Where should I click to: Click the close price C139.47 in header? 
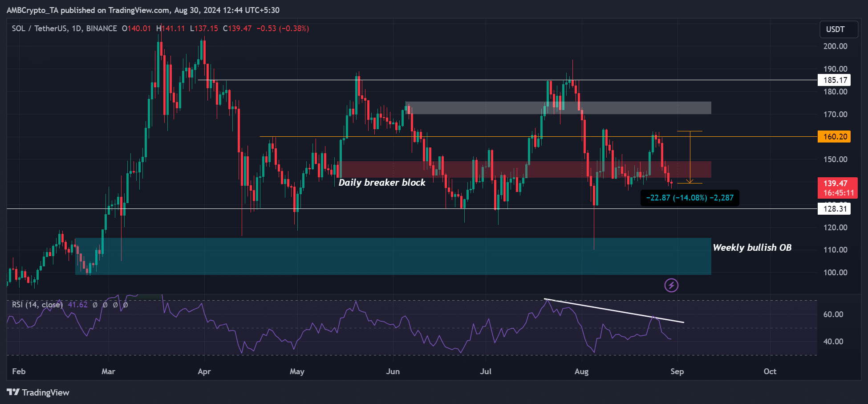pos(237,29)
